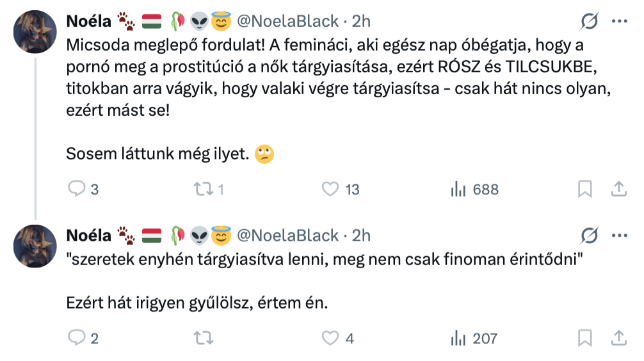The height and width of the screenshot is (361, 644).
Task: Retweet the first tweet
Action: 202,189
